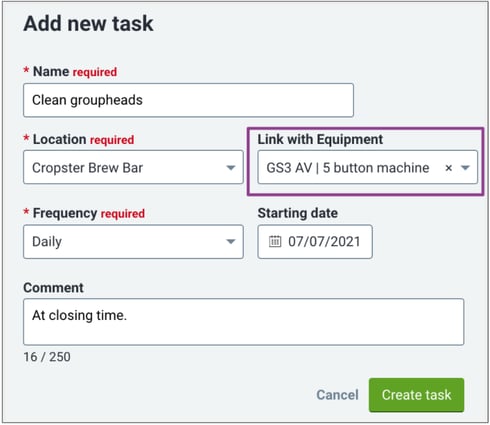490x425 pixels.
Task: Click the Cropster Brew Bar location value
Action: pos(87,168)
